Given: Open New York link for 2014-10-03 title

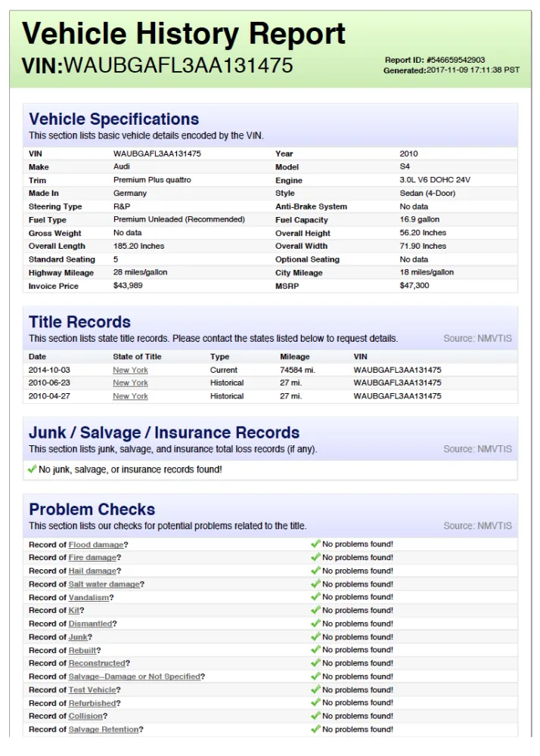Looking at the screenshot, I should coord(130,370).
